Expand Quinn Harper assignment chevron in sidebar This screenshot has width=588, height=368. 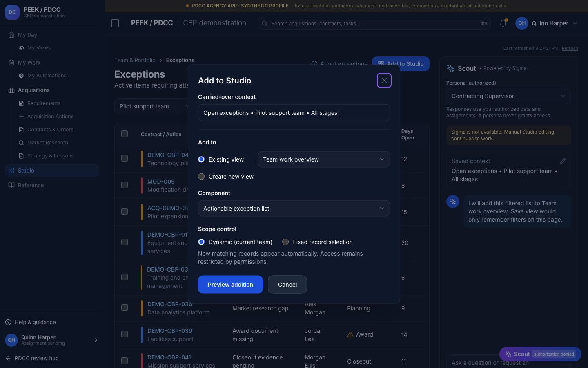point(96,340)
